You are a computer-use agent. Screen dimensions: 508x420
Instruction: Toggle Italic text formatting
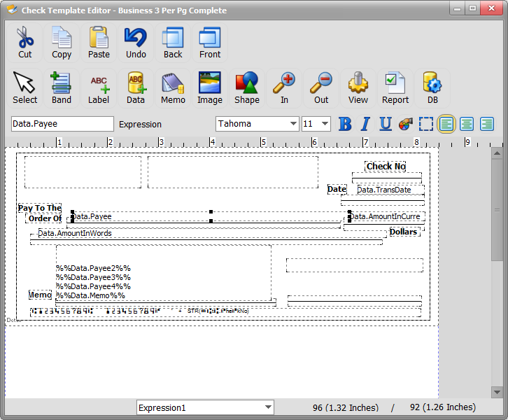click(365, 124)
